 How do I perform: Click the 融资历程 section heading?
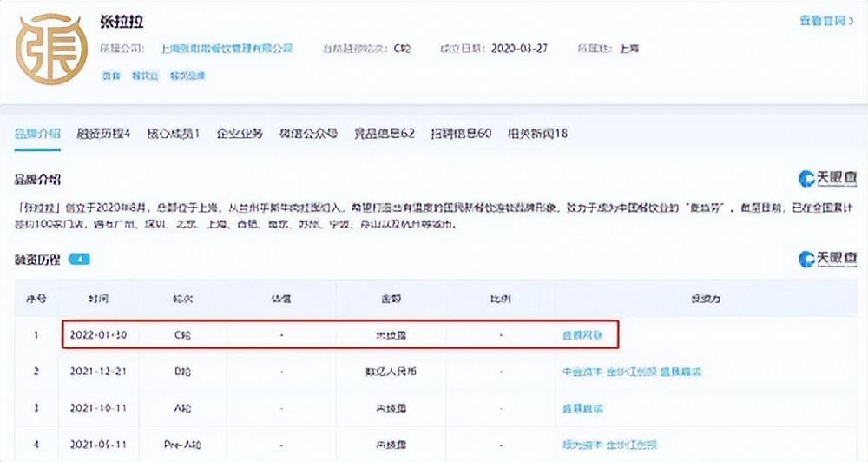pos(37,260)
